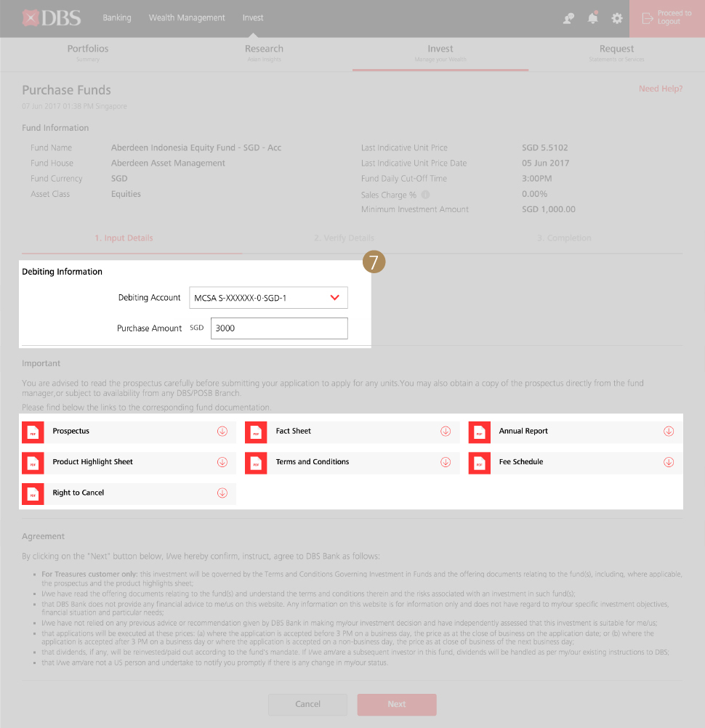Click the Aberdeen Asset Management text
The image size is (705, 728).
(x=168, y=163)
